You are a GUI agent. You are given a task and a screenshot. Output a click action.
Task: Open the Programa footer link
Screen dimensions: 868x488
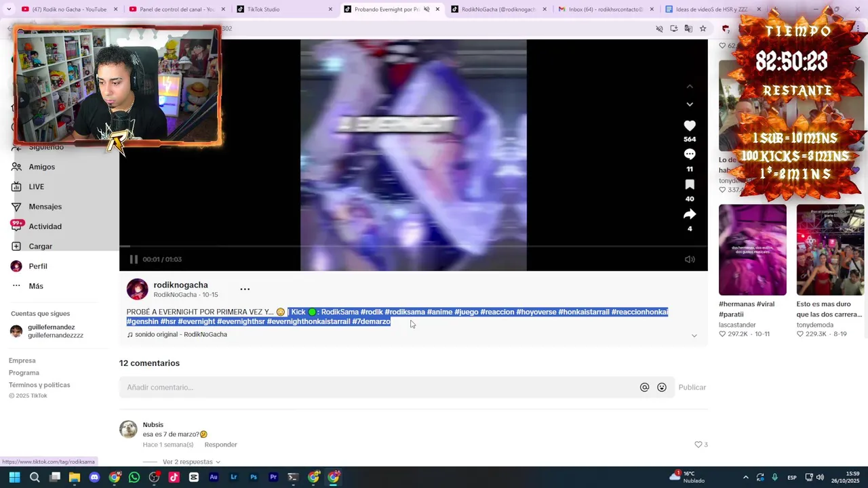click(x=24, y=373)
